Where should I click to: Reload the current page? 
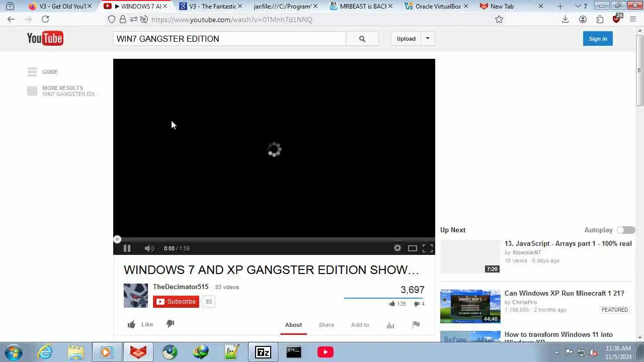click(45, 19)
